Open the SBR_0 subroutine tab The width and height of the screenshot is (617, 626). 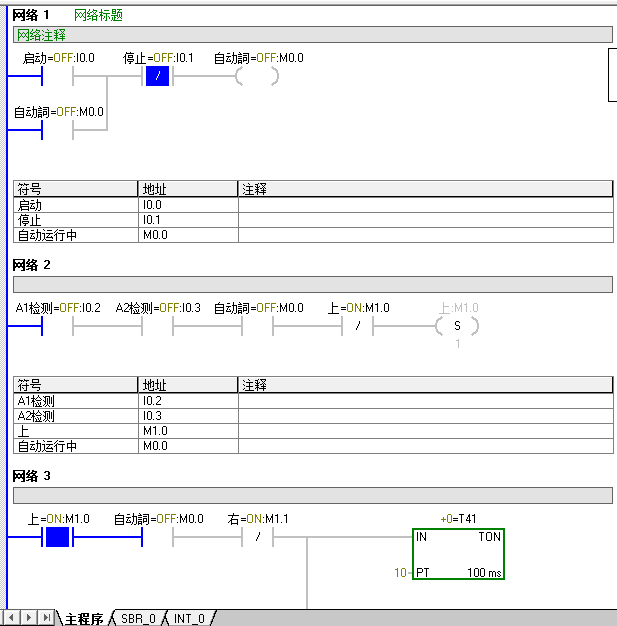click(138, 619)
